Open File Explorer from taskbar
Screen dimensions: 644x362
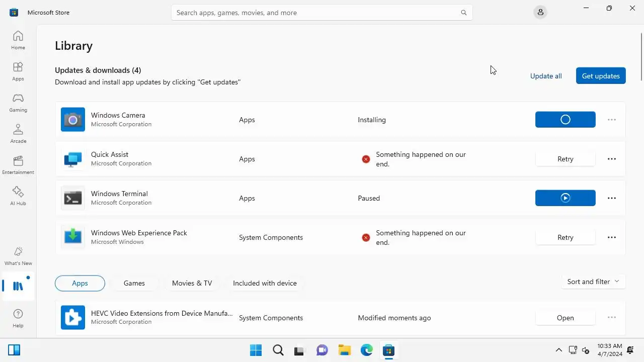tap(344, 350)
